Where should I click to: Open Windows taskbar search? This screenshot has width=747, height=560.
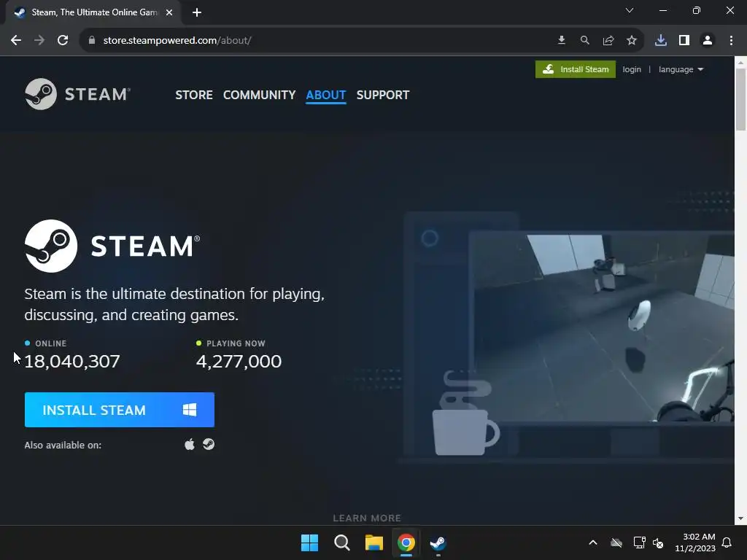click(342, 542)
